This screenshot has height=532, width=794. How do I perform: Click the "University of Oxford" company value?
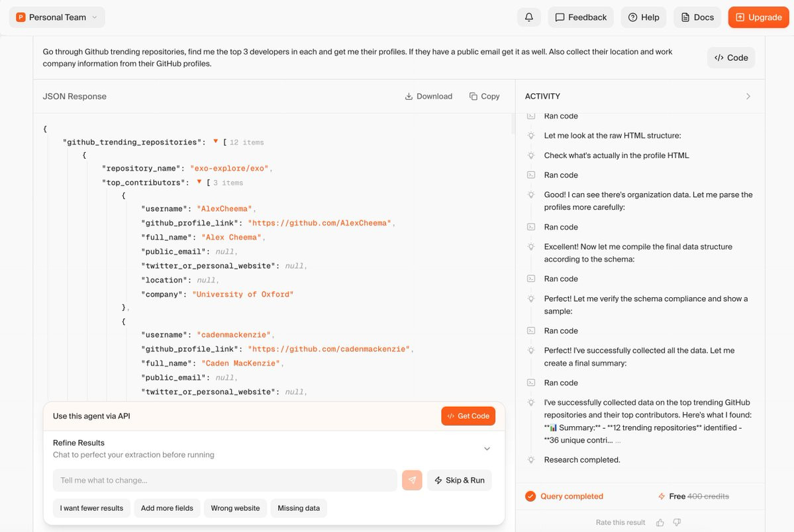(x=243, y=294)
